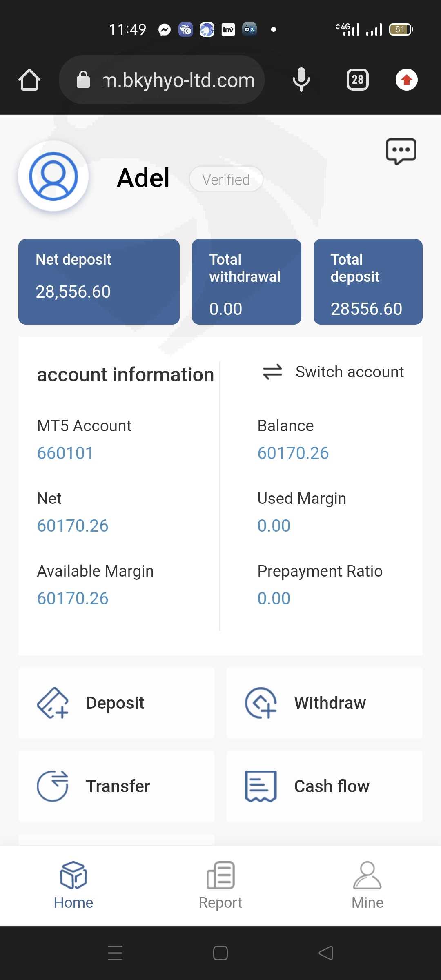Tap the Cash flow receipt icon
Viewport: 441px width, 980px height.
[x=261, y=786]
